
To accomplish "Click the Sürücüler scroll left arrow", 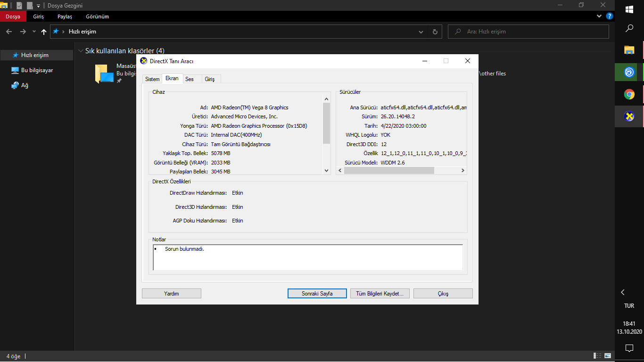I will tap(340, 171).
